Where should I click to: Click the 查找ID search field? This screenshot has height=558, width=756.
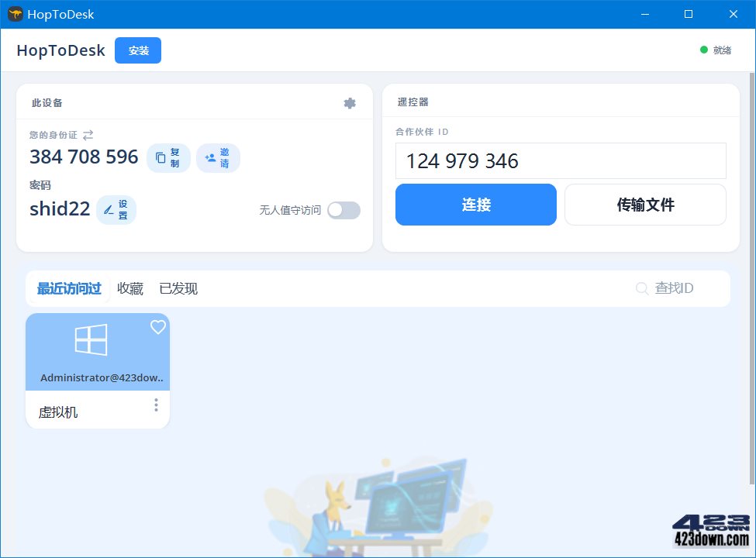674,288
